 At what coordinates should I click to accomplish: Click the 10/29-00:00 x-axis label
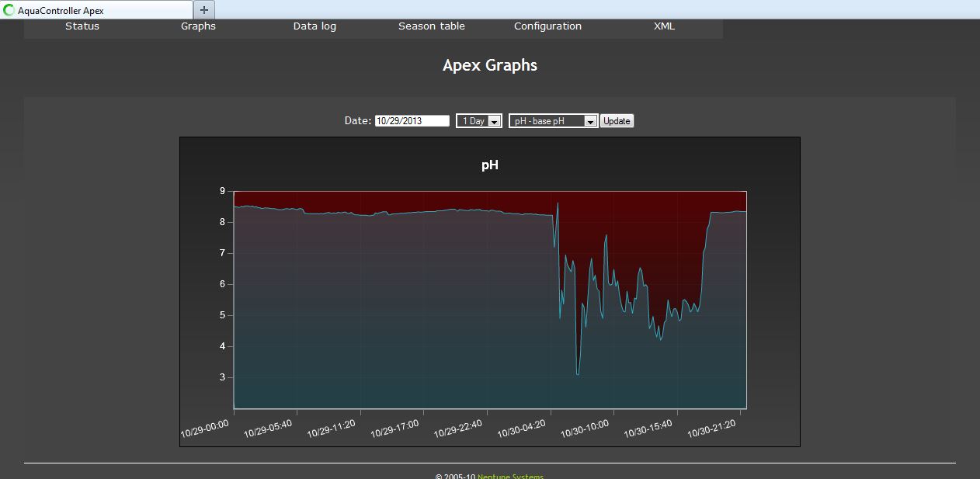coord(205,429)
